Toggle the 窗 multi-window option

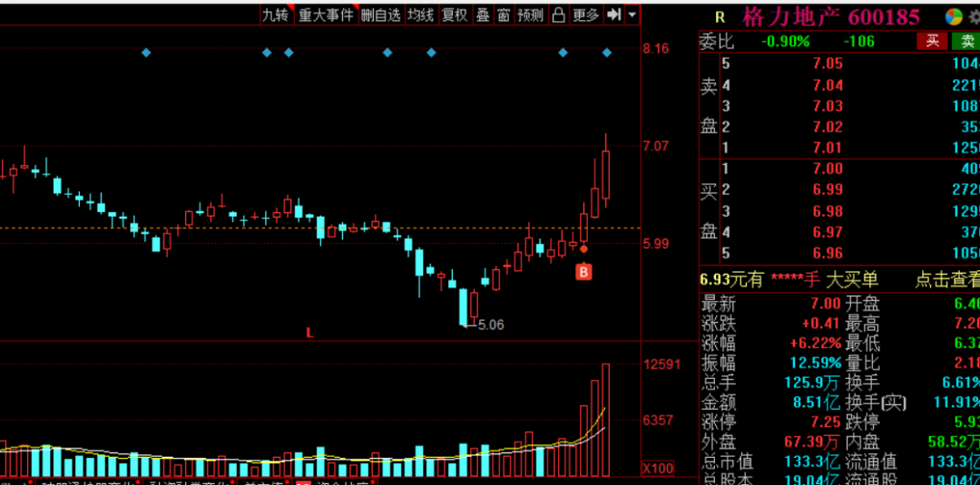coord(503,15)
